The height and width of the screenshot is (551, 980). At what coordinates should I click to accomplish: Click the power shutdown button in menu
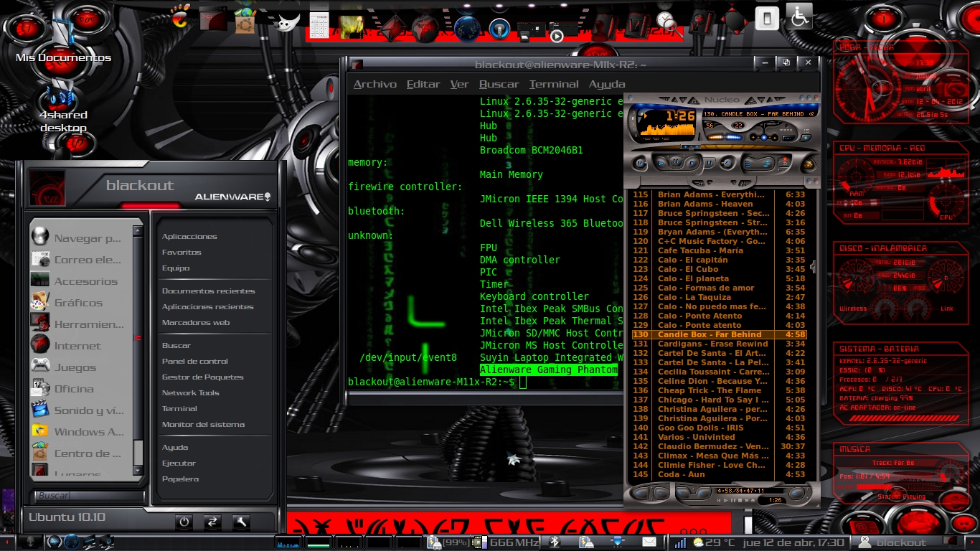pyautogui.click(x=184, y=522)
